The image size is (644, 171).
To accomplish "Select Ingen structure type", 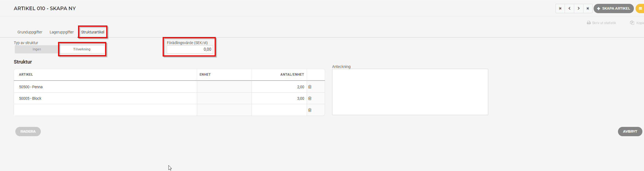I will coord(37,49).
